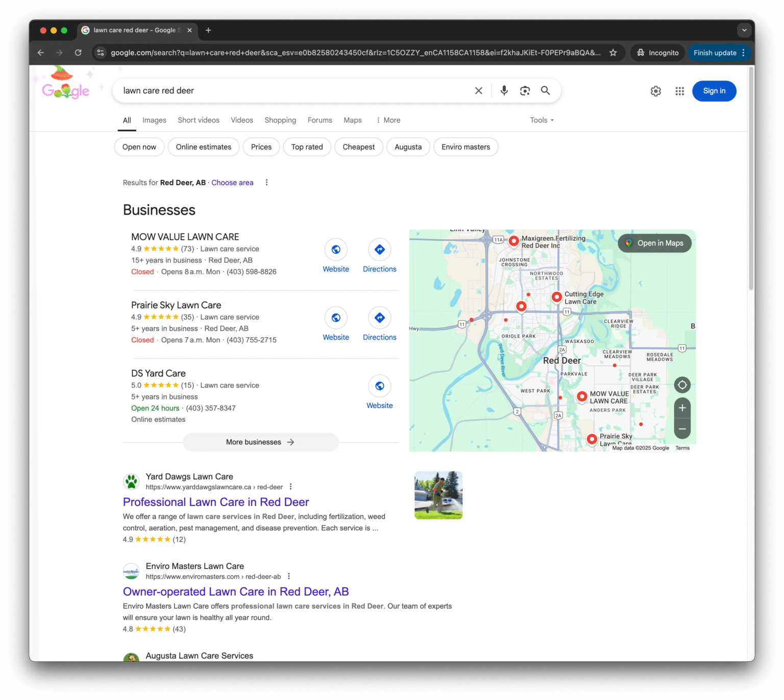Switch to the Maps tab
Viewport: 784px width, 700px height.
(352, 120)
